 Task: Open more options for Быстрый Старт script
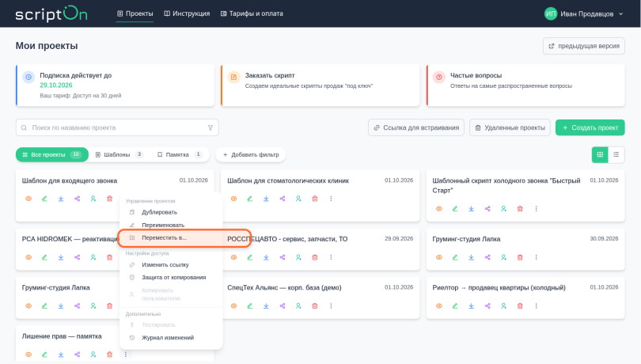(537, 209)
